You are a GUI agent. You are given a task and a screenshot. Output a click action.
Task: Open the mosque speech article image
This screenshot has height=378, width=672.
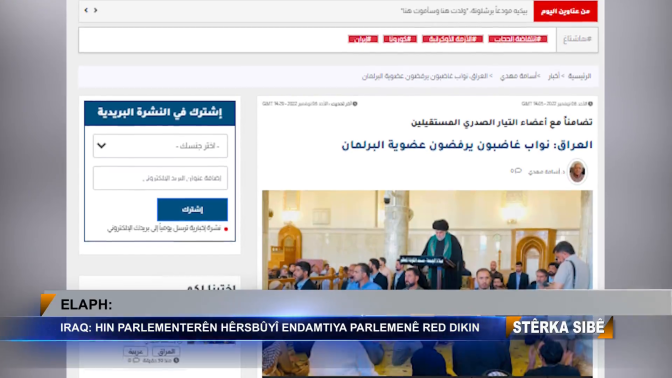pos(427,240)
